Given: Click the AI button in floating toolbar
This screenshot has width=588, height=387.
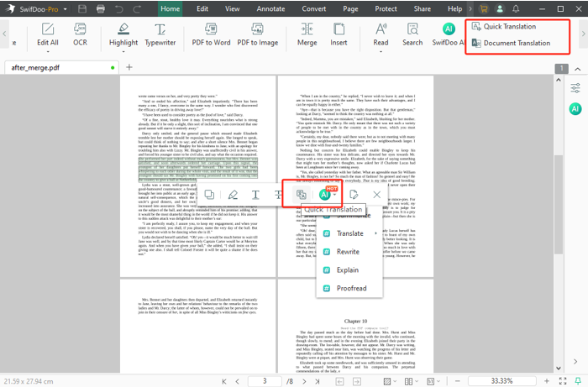Looking at the screenshot, I should (x=324, y=195).
